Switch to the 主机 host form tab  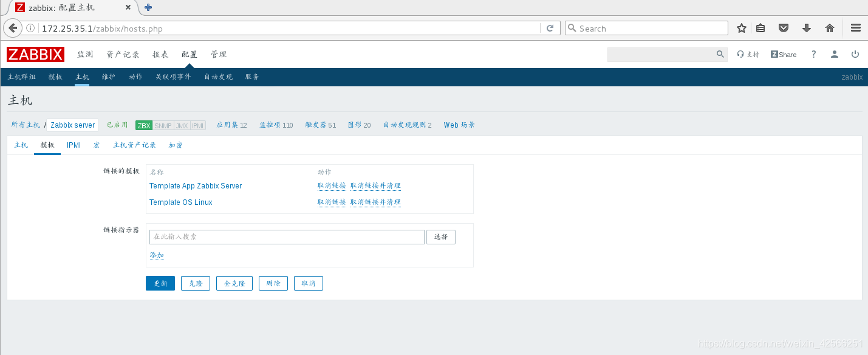(21, 145)
